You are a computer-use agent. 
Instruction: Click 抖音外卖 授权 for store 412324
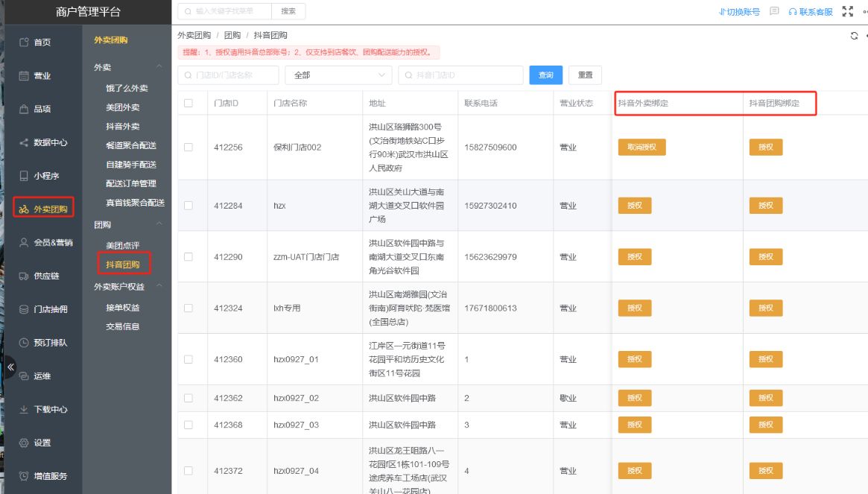635,308
